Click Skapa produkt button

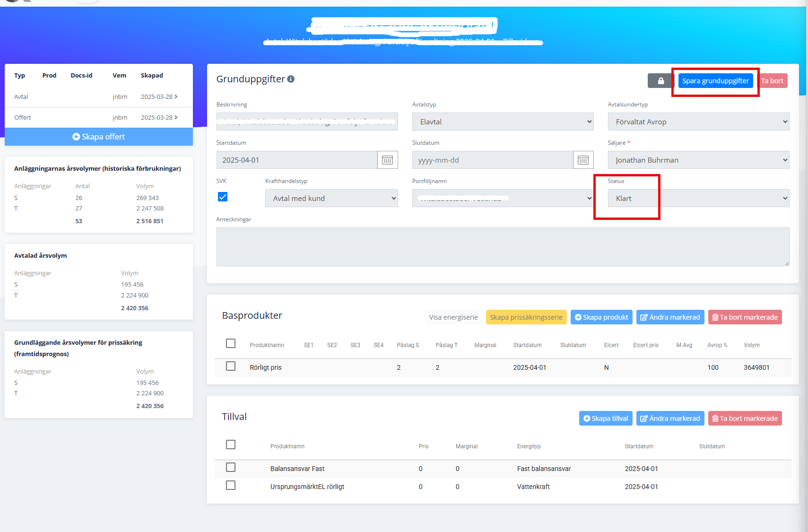click(601, 317)
